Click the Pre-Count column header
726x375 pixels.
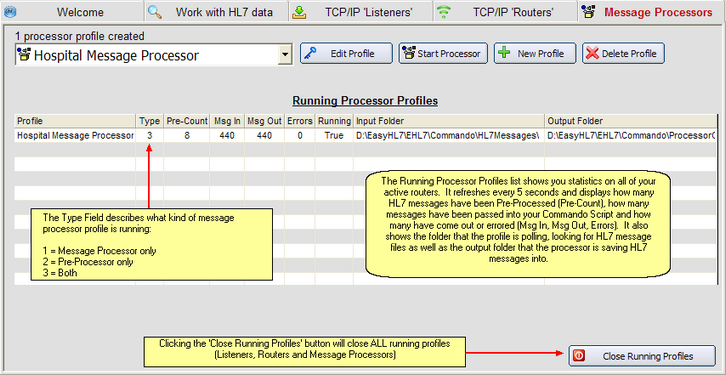pos(187,121)
